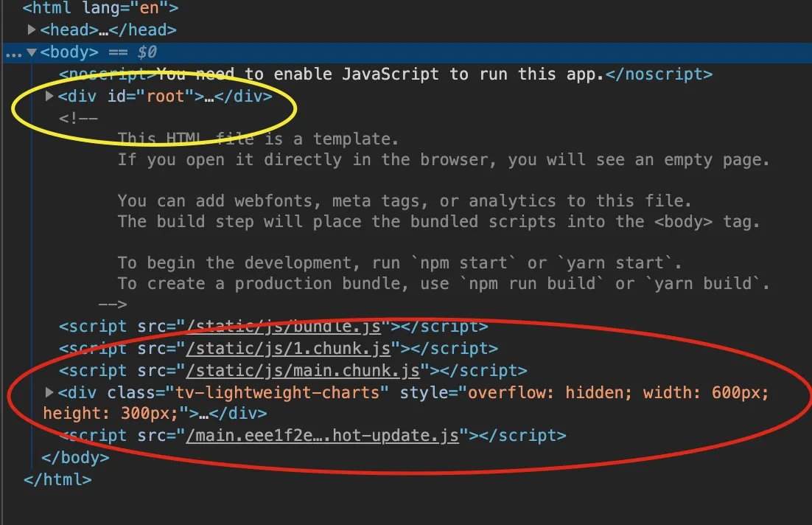Click the comment line about adding webfonts
Screen dimensions: 812x525
pyautogui.click(x=405, y=201)
